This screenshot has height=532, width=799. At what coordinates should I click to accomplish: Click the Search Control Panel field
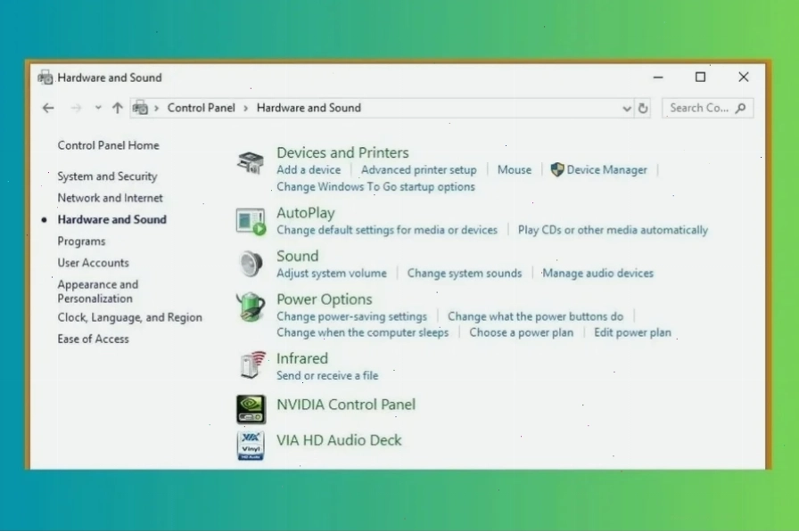[707, 108]
